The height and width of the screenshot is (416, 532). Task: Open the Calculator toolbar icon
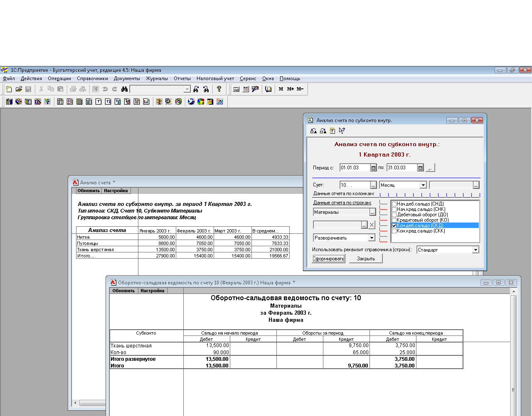point(236,89)
